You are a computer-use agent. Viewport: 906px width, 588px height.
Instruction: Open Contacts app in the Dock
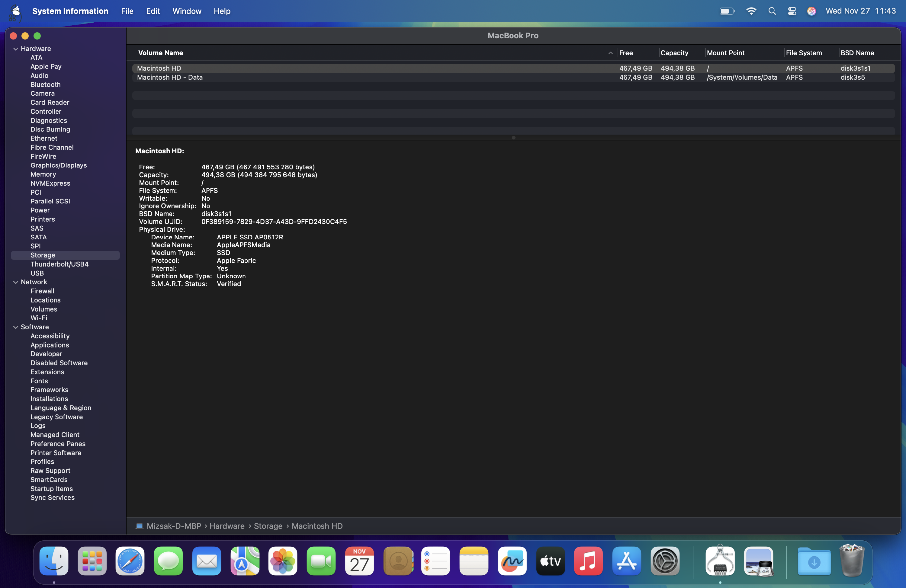[x=398, y=561]
